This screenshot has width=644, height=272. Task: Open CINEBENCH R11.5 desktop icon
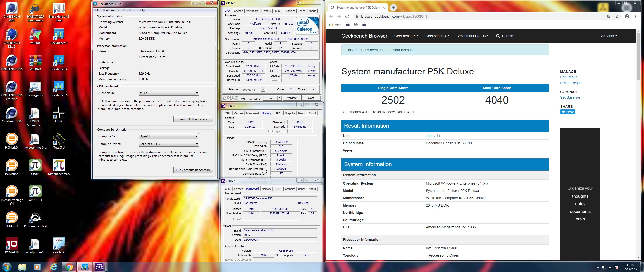(x=12, y=38)
